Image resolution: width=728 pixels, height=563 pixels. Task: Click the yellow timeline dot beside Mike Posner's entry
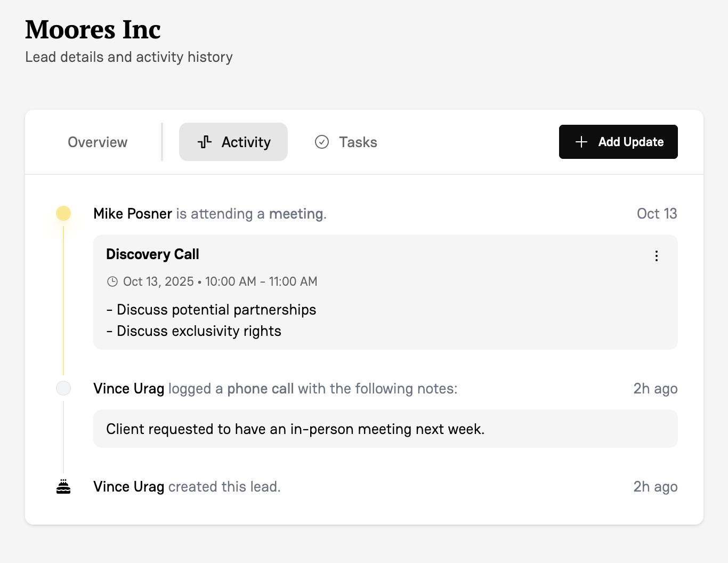pos(63,213)
